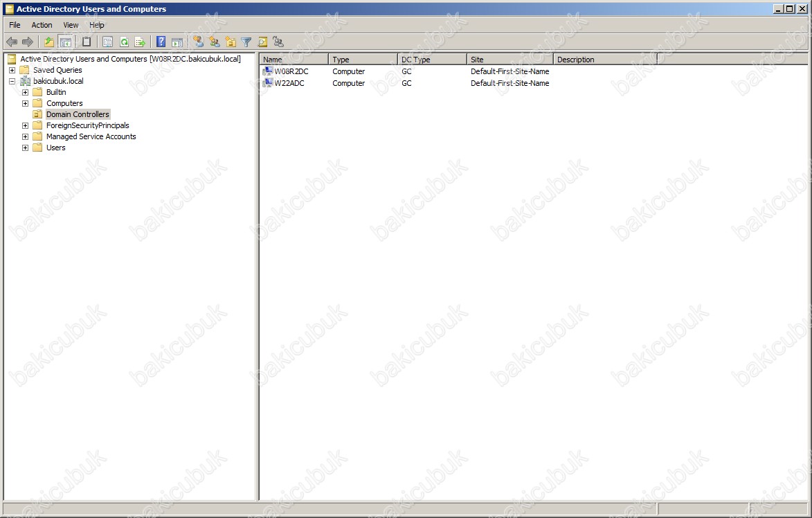Select the W08R2DC name in the list
Image resolution: width=812 pixels, height=518 pixels.
point(291,71)
